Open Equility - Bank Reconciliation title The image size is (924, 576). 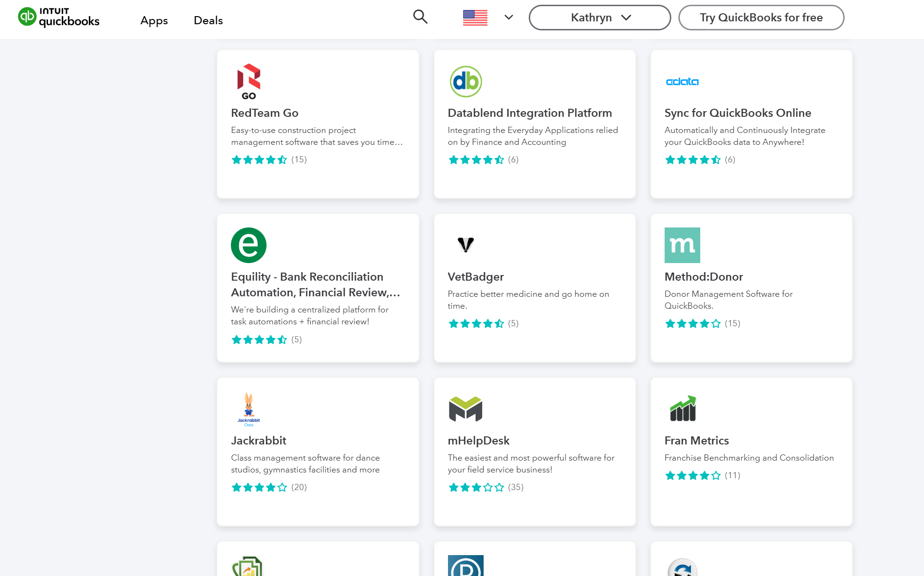coord(315,284)
